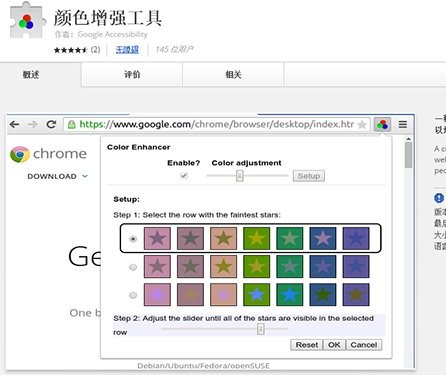Toggle the Enable? checkbox

click(184, 175)
